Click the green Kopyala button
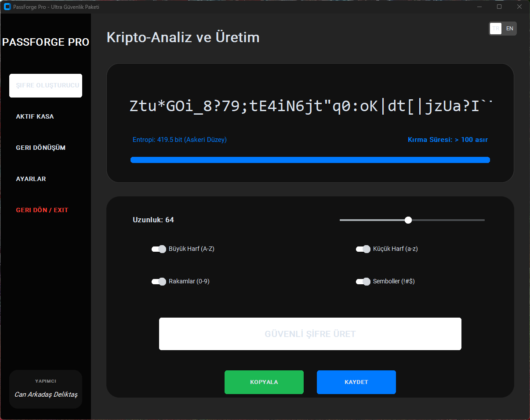 pos(264,382)
